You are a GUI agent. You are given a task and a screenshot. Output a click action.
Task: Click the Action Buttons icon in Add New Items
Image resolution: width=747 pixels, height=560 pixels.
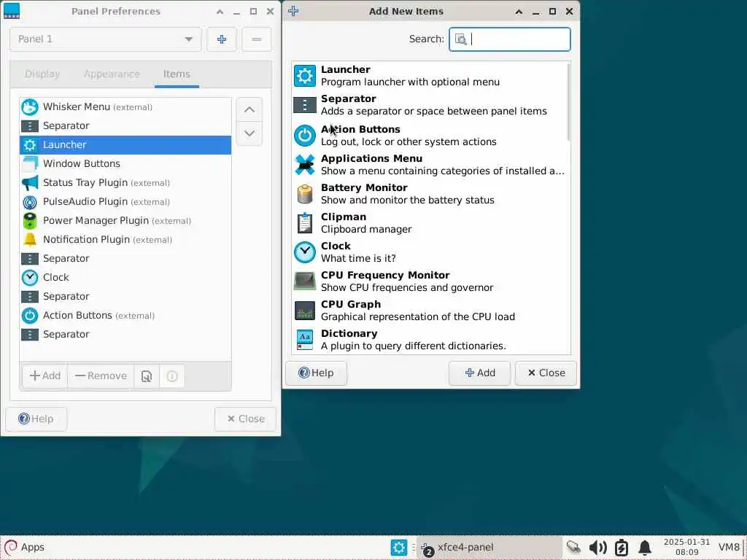(304, 136)
